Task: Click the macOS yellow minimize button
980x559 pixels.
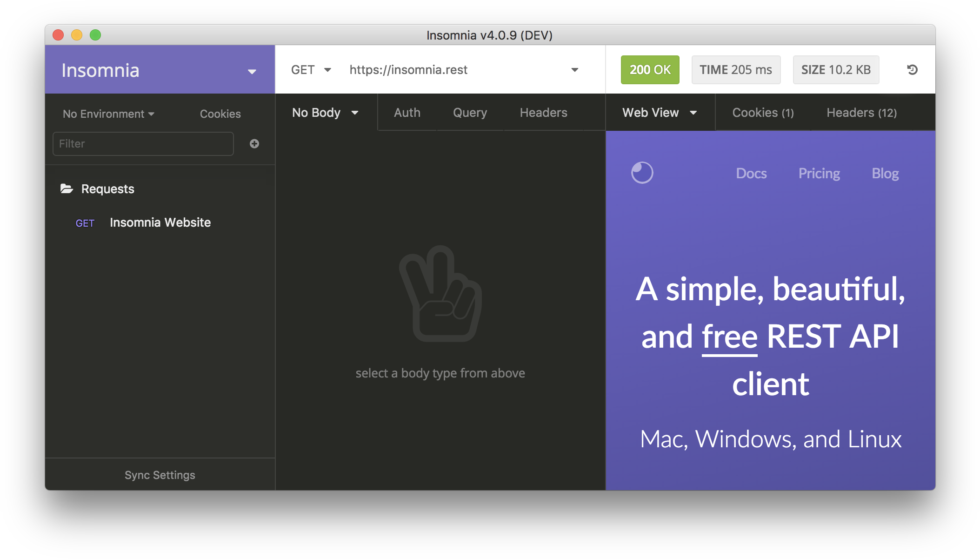Action: [x=77, y=35]
